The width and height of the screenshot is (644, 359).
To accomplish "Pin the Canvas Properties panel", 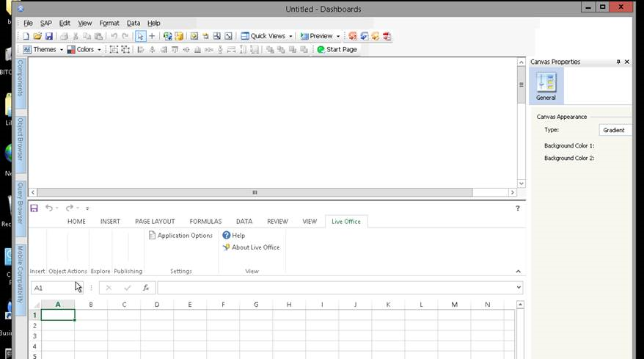I will [618, 62].
